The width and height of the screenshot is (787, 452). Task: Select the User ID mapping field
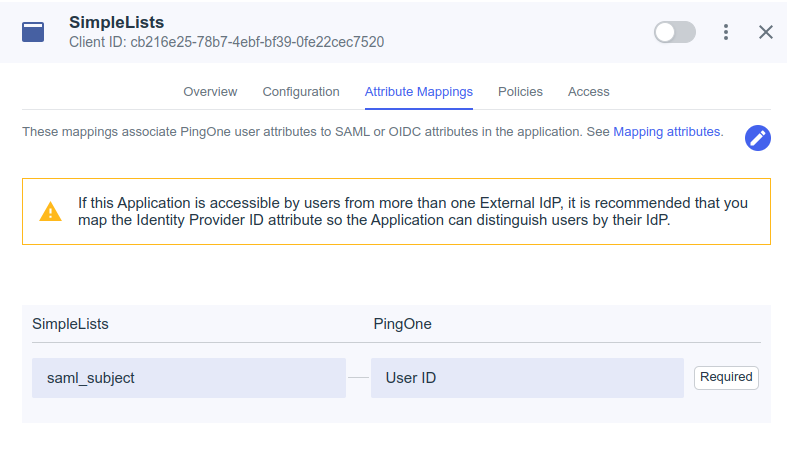pos(527,378)
